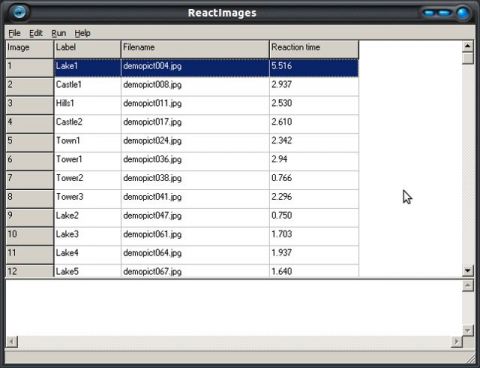This screenshot has width=480, height=368.
Task: Click the demopict011.jpg filename cell
Action: [195, 105]
